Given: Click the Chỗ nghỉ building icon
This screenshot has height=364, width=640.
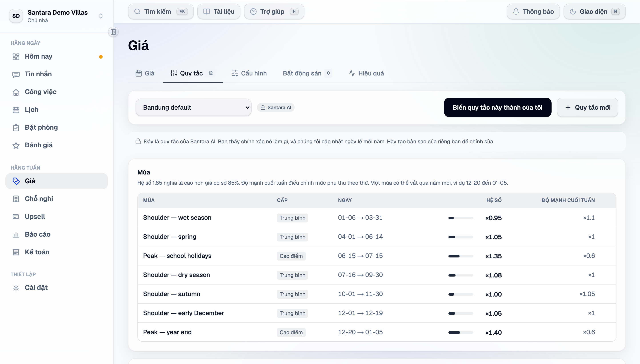Looking at the screenshot, I should coord(16,199).
